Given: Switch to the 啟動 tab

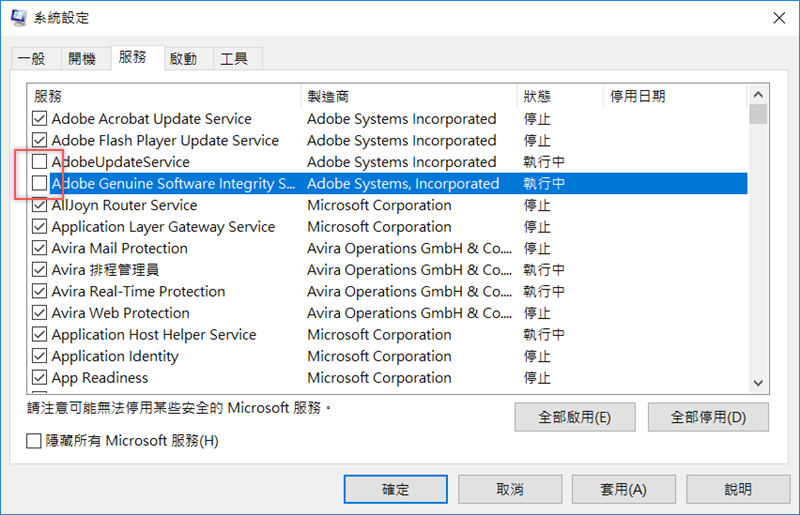Looking at the screenshot, I should [183, 59].
